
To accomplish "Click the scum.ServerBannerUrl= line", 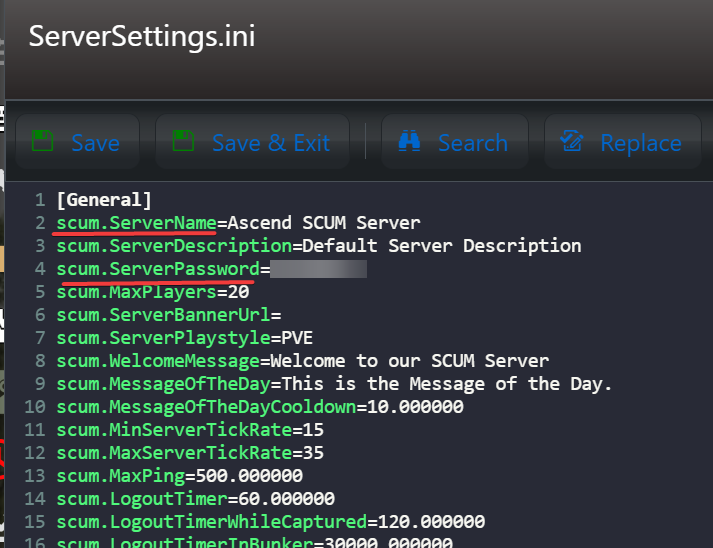I will 169,315.
